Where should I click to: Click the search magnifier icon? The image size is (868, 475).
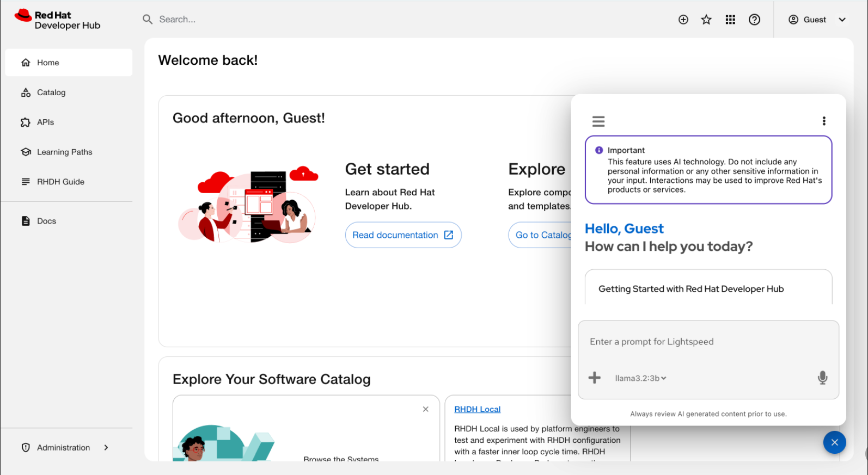tap(148, 20)
